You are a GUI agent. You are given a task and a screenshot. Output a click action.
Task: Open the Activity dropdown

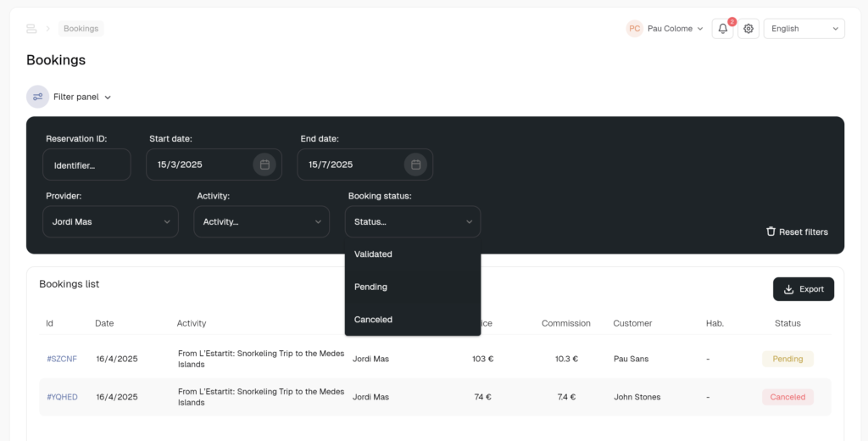[x=262, y=221]
